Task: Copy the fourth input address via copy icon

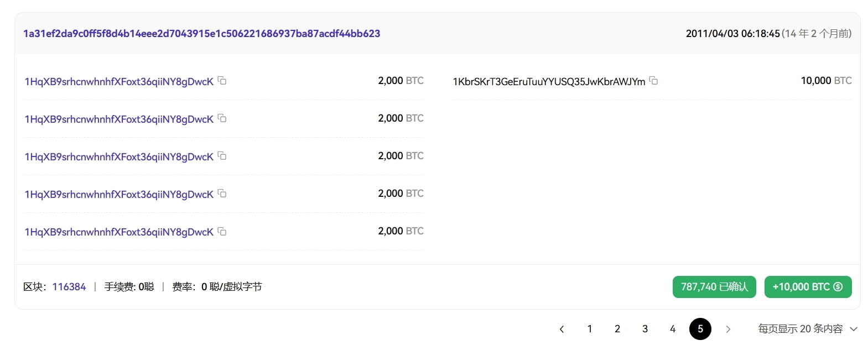Action: click(x=222, y=194)
